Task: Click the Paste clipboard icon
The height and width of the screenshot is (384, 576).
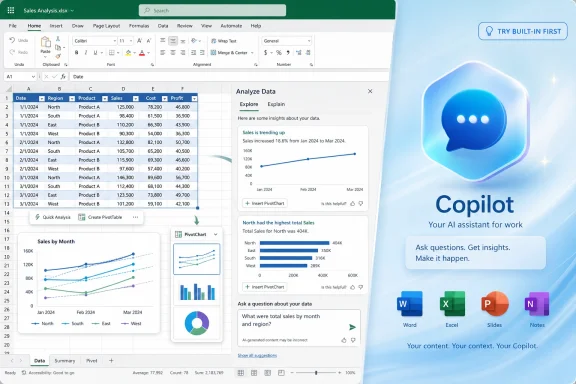Action: [x=46, y=43]
